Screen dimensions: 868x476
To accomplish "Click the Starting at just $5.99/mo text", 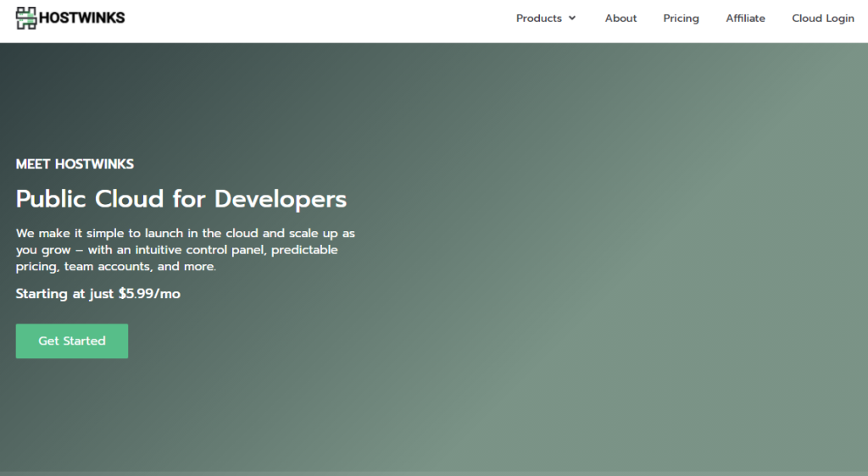I will (x=98, y=294).
